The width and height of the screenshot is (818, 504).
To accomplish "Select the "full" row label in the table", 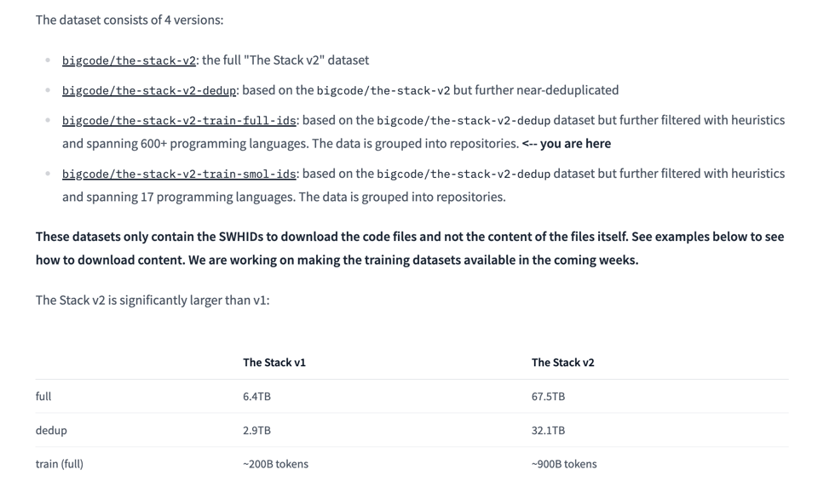I will (43, 397).
